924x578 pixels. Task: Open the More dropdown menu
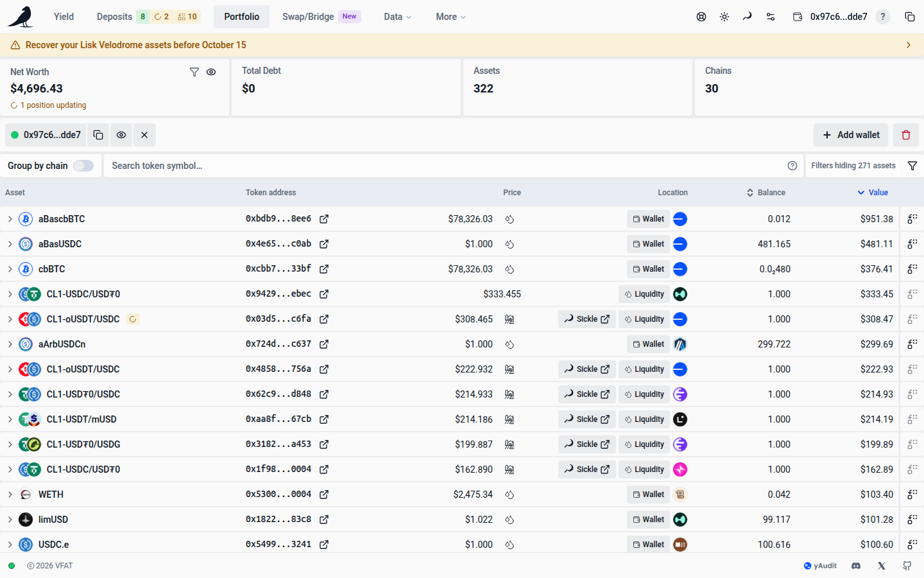tap(450, 17)
